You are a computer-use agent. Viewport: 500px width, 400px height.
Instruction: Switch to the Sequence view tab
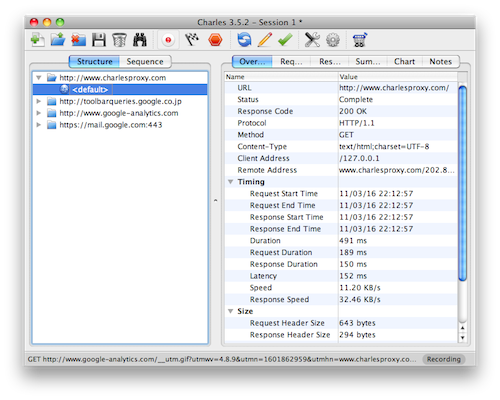tap(145, 62)
